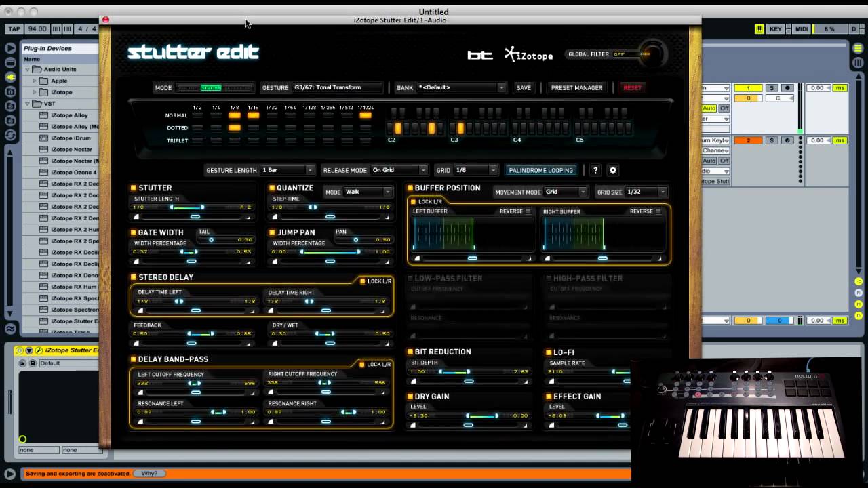The width and height of the screenshot is (868, 488).
Task: Show the info view triangle at bottom-left
Action: tap(9, 474)
